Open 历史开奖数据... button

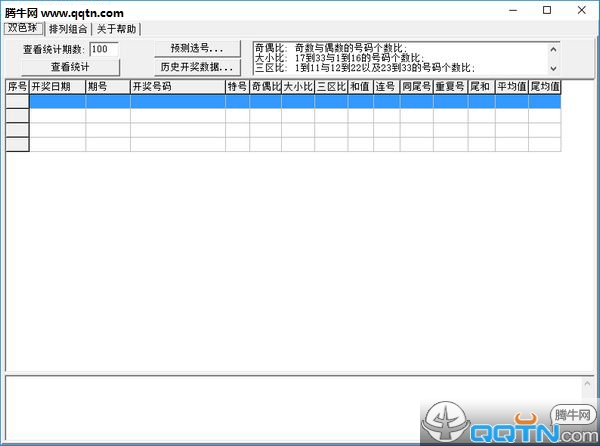point(197,67)
